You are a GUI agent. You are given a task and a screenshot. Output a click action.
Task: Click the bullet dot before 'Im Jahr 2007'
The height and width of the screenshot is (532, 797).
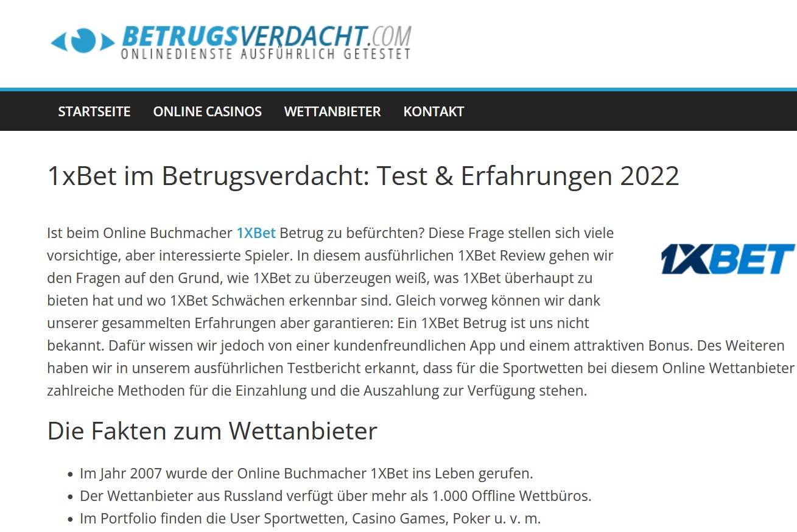pos(69,474)
